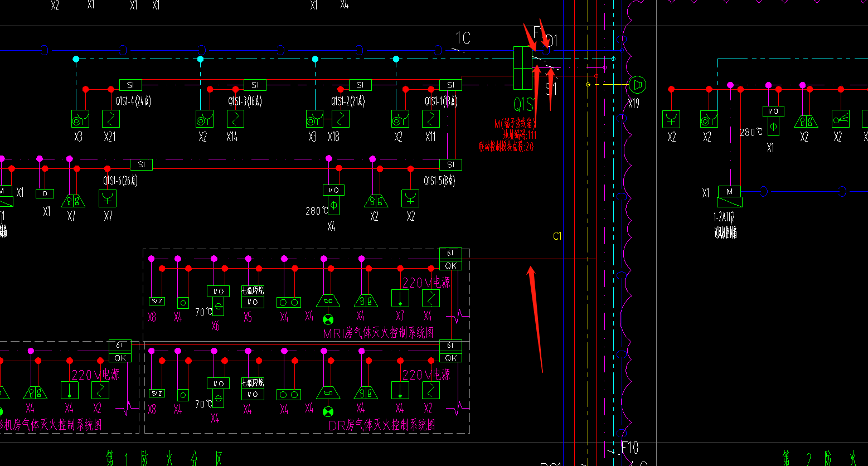Select the green Q1S terminal junction box symbol

[x=523, y=68]
